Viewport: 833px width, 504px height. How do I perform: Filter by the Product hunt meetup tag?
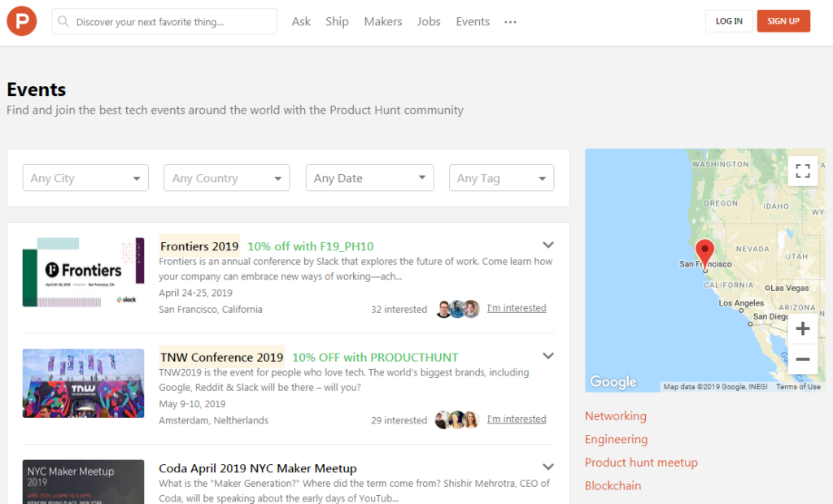click(x=641, y=463)
